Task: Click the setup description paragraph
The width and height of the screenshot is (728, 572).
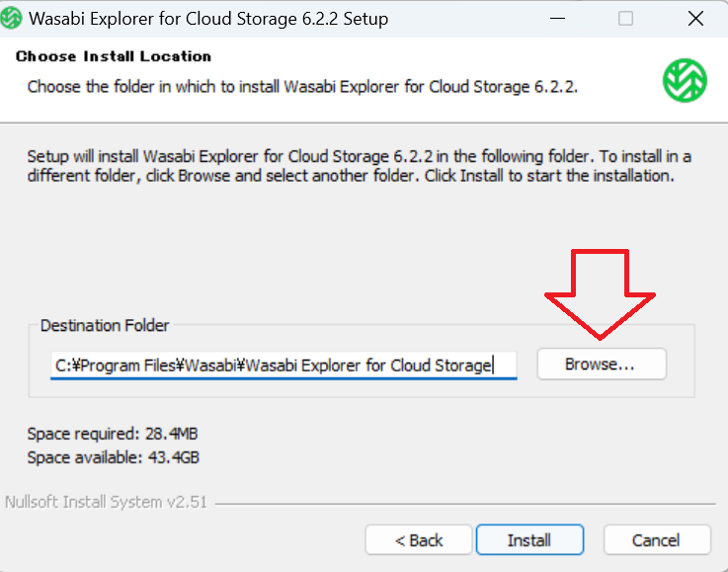Action: coord(359,166)
